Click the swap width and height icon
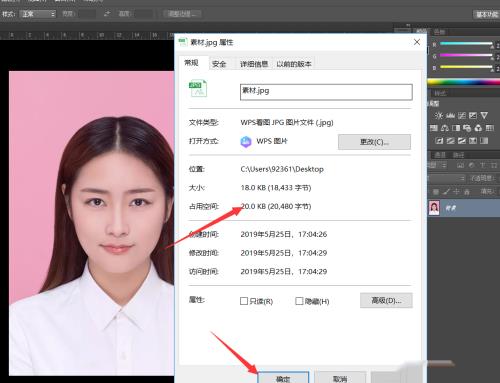The image size is (500, 383). click(107, 14)
